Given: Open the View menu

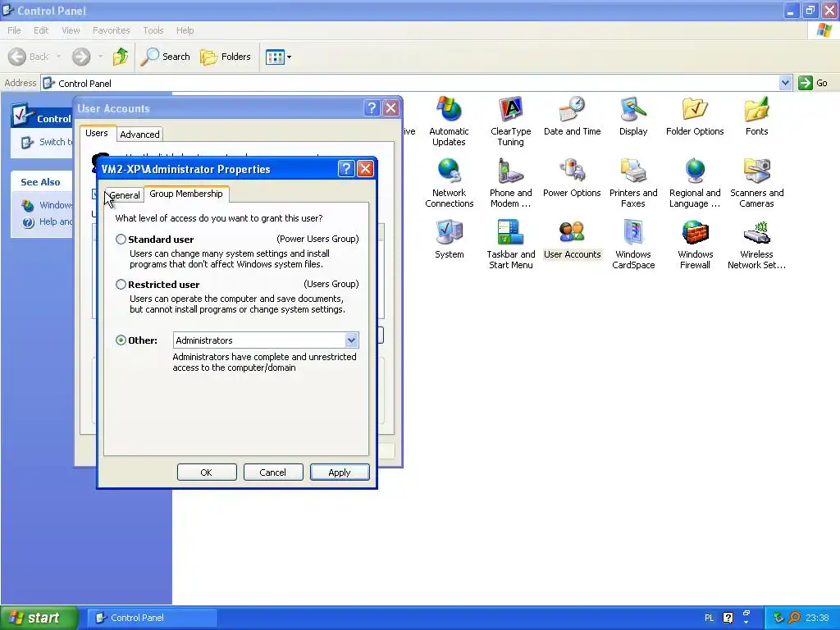Looking at the screenshot, I should 71,30.
